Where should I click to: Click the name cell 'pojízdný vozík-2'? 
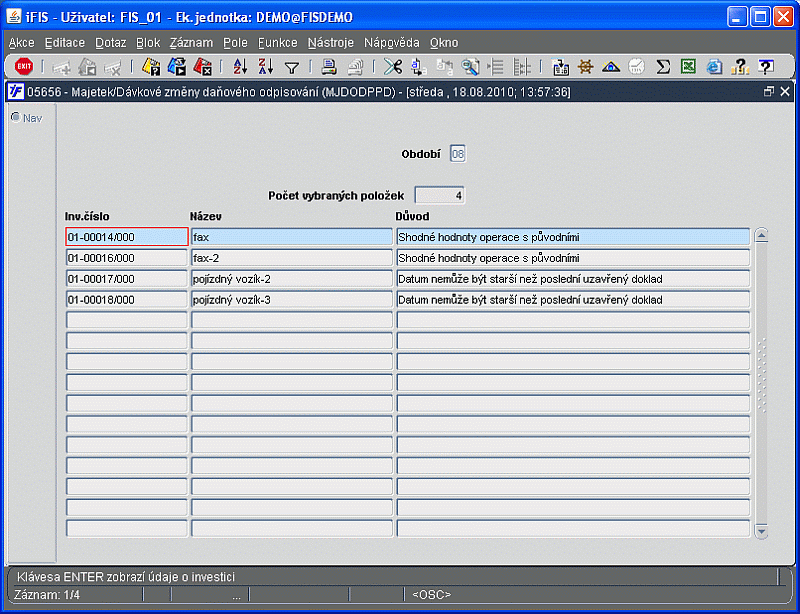pyautogui.click(x=292, y=279)
